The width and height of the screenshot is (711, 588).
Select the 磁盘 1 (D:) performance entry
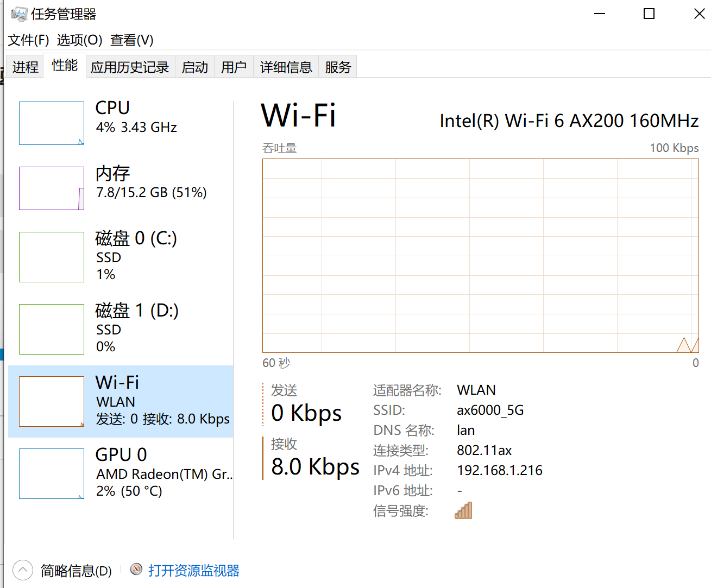(x=121, y=328)
